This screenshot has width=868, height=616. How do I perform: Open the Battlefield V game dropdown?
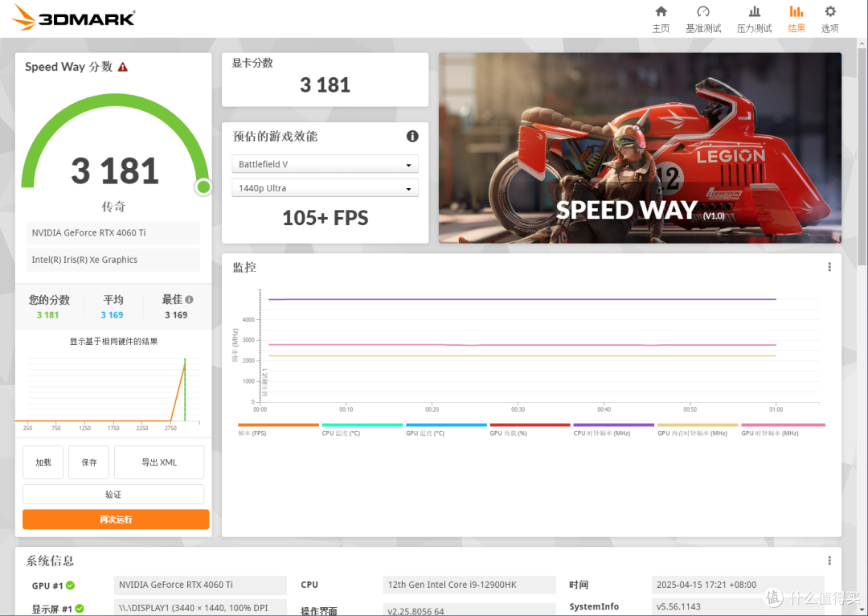325,165
